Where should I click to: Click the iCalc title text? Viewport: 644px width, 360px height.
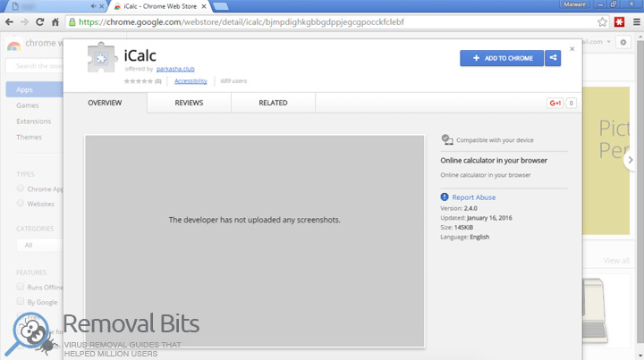(x=140, y=55)
